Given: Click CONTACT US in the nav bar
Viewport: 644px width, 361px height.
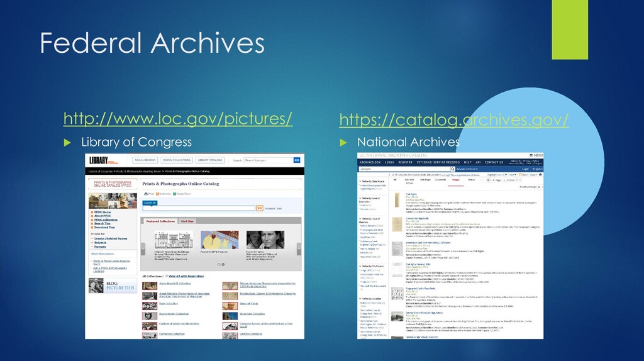Looking at the screenshot, I should 494,162.
